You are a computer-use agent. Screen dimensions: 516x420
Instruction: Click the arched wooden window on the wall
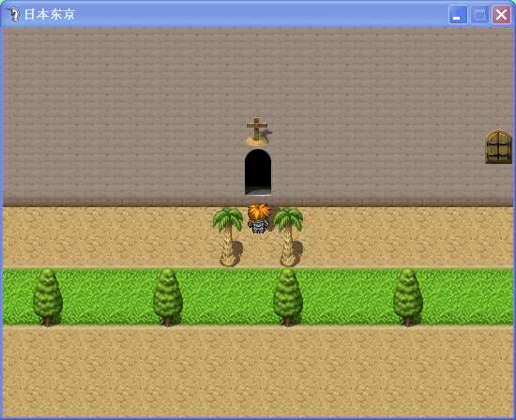point(498,146)
